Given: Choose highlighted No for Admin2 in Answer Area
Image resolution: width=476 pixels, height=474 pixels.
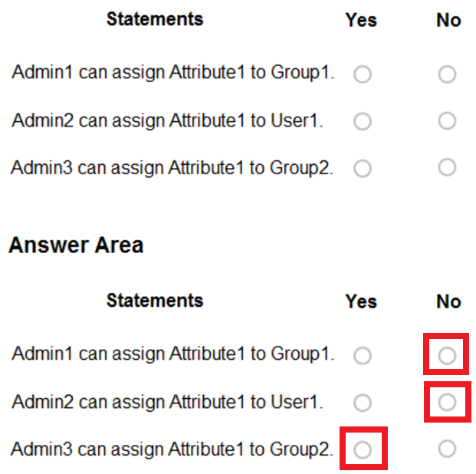Looking at the screenshot, I should [x=447, y=402].
